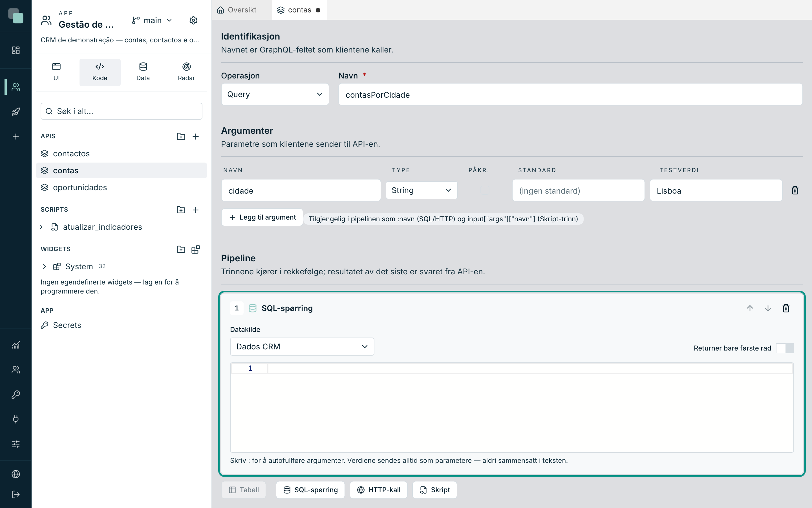Click the app logo in the sidebar
812x508 pixels.
(x=16, y=16)
